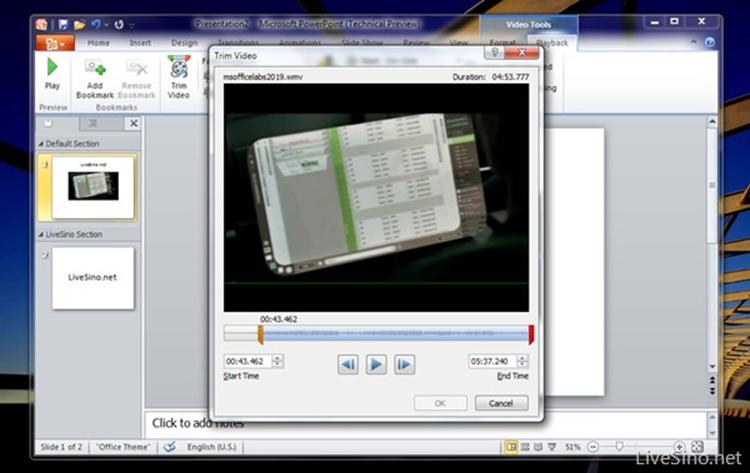Click the orange start trim marker
The width and height of the screenshot is (750, 473).
[x=260, y=334]
